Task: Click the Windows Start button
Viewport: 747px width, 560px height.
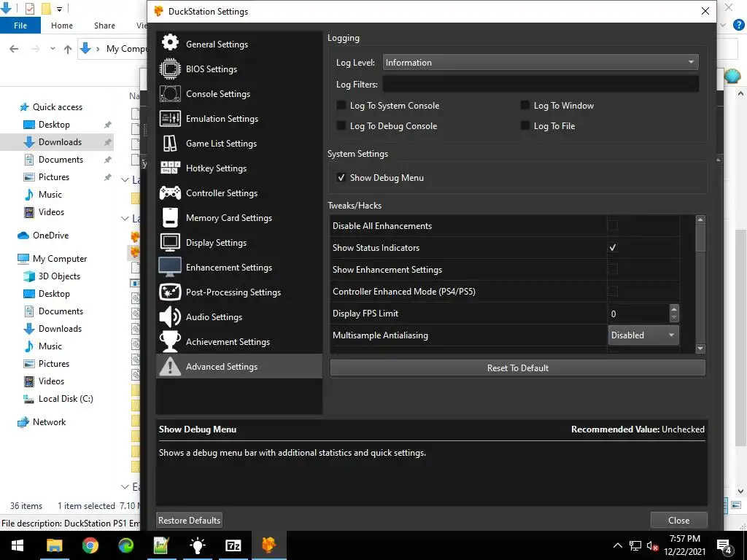Action: coord(18,545)
